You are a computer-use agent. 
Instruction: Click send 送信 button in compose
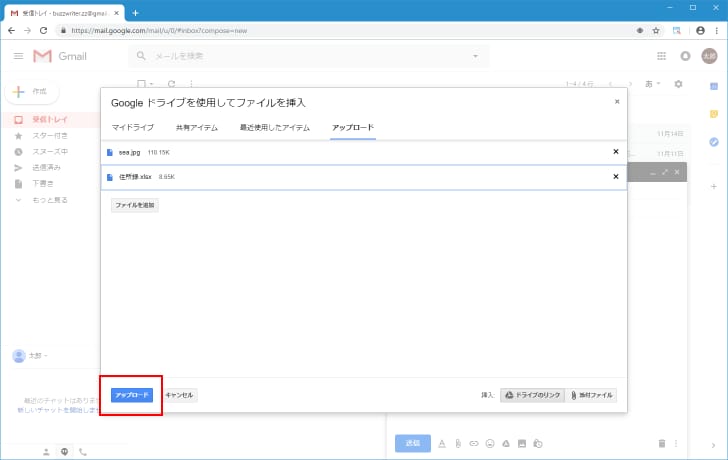pos(413,443)
